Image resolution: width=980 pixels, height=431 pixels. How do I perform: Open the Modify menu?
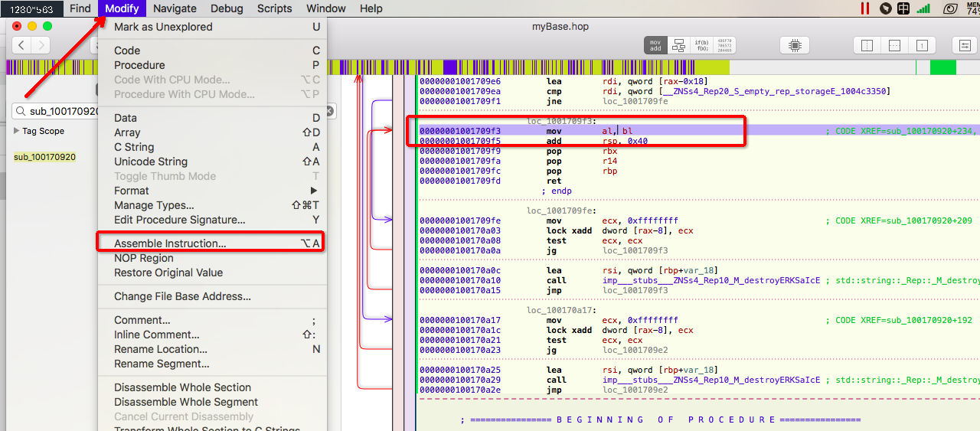click(x=122, y=8)
